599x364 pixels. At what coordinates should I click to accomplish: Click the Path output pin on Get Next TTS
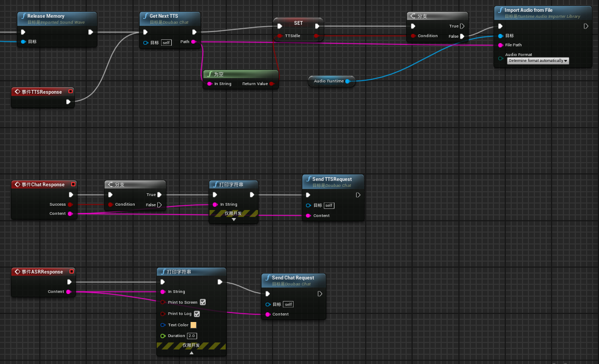(194, 41)
